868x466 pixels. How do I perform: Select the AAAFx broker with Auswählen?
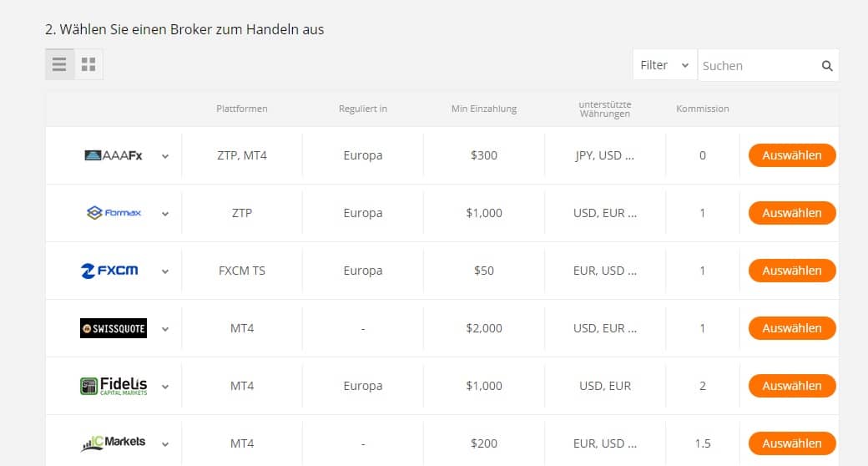(x=791, y=155)
